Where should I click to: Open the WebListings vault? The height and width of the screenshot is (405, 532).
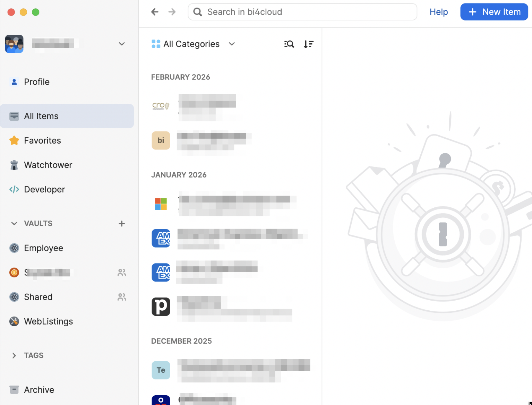pyautogui.click(x=67, y=321)
